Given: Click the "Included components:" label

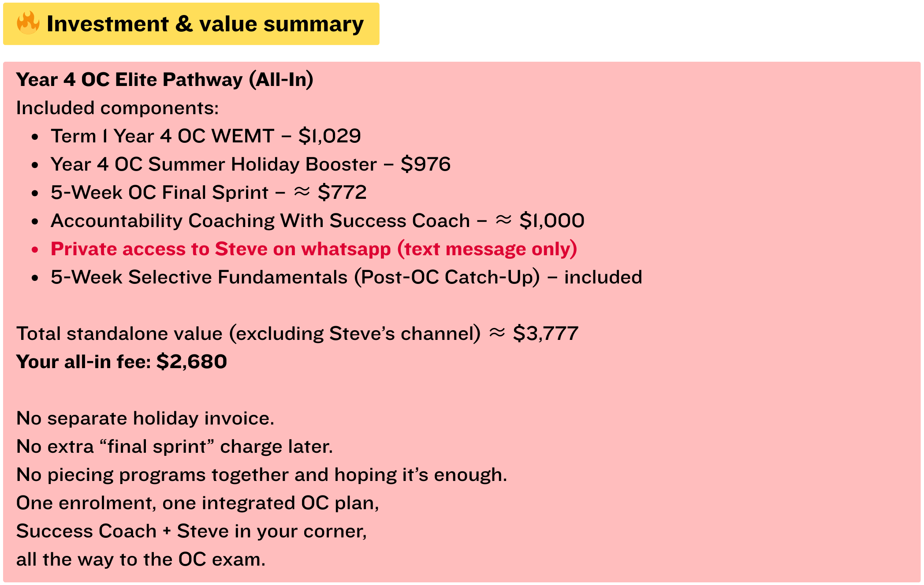Looking at the screenshot, I should pos(117,108).
